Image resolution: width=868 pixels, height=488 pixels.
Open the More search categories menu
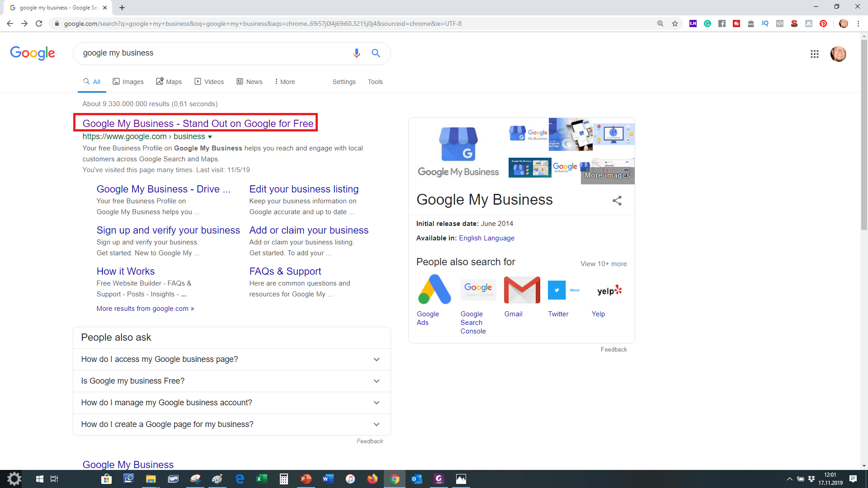285,82
